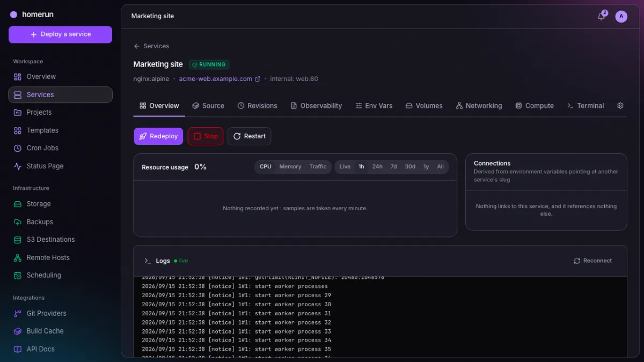The height and width of the screenshot is (362, 644).
Task: Set the time range to 1h
Action: (x=361, y=167)
